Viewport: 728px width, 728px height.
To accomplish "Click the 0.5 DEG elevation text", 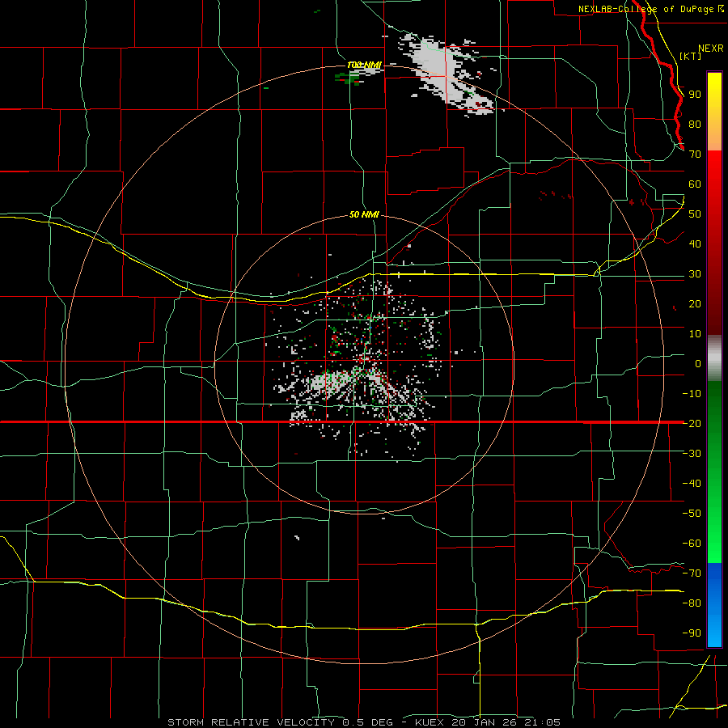I will [368, 722].
